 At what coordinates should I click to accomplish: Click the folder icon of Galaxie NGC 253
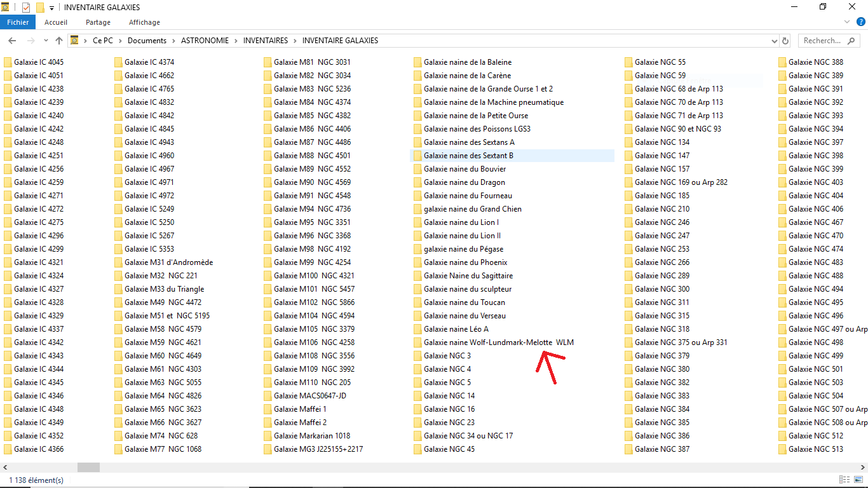[x=628, y=249]
